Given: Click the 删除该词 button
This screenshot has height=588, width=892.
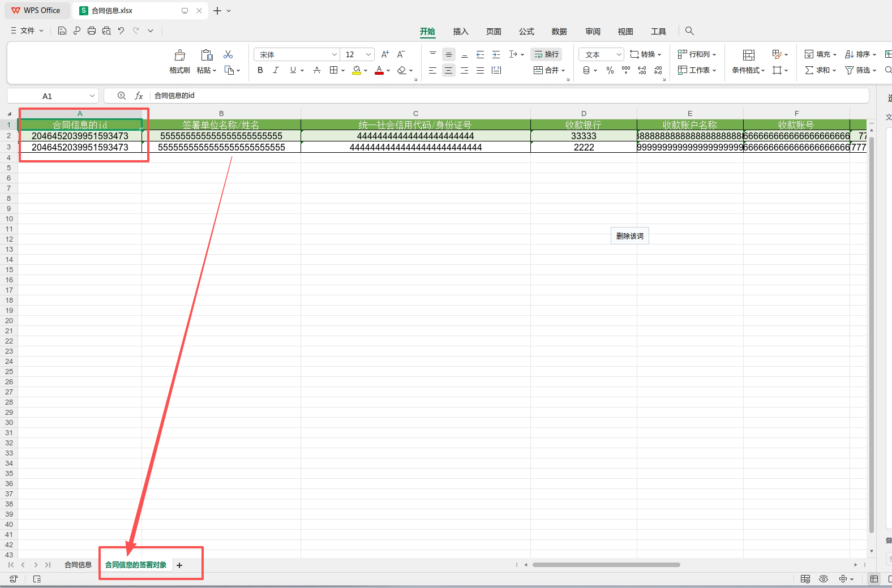Looking at the screenshot, I should tap(629, 236).
